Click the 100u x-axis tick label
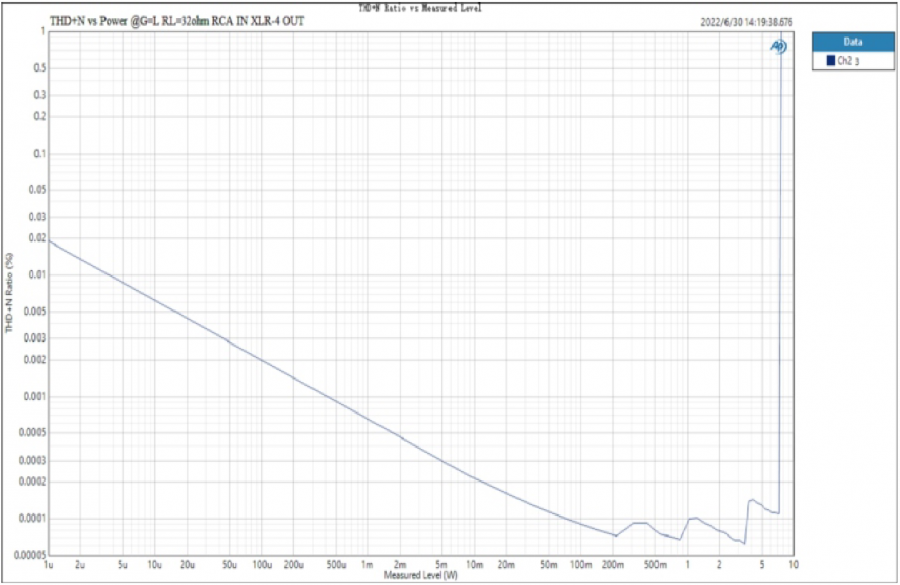This screenshot has height=585, width=900. (x=262, y=565)
